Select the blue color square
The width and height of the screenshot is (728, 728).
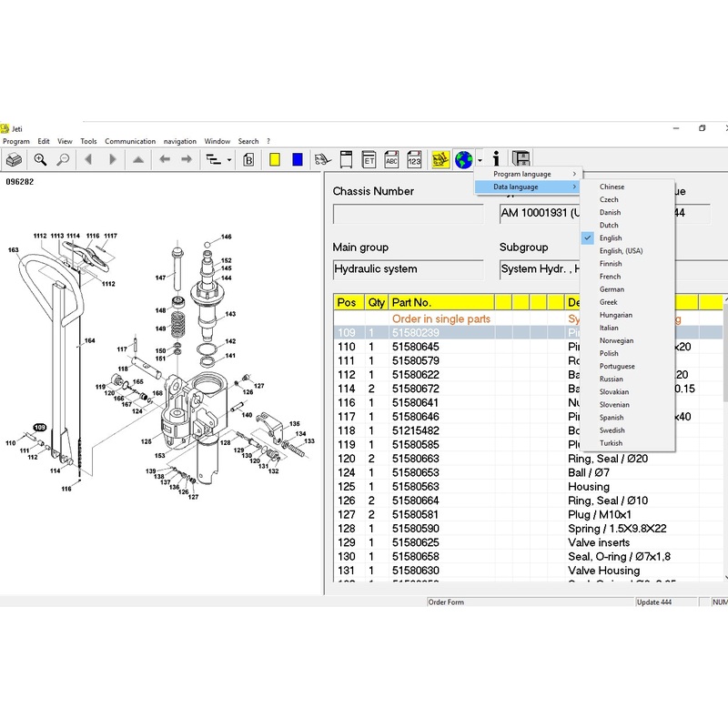tap(298, 160)
